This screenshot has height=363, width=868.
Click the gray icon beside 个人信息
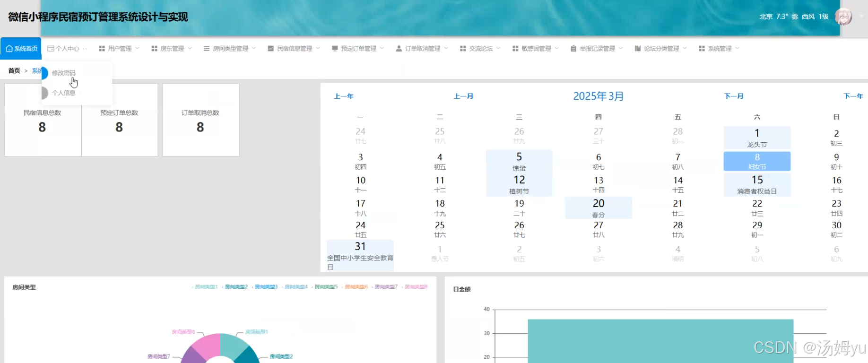[45, 93]
